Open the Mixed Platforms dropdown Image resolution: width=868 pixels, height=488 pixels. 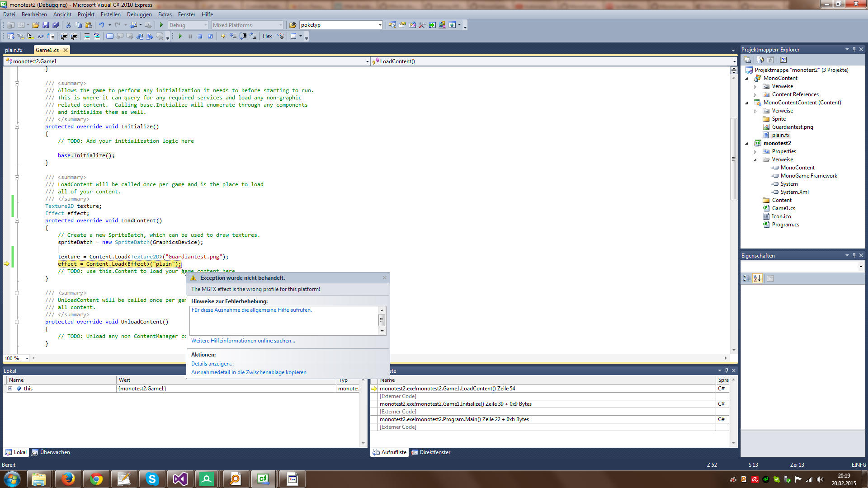click(x=280, y=25)
